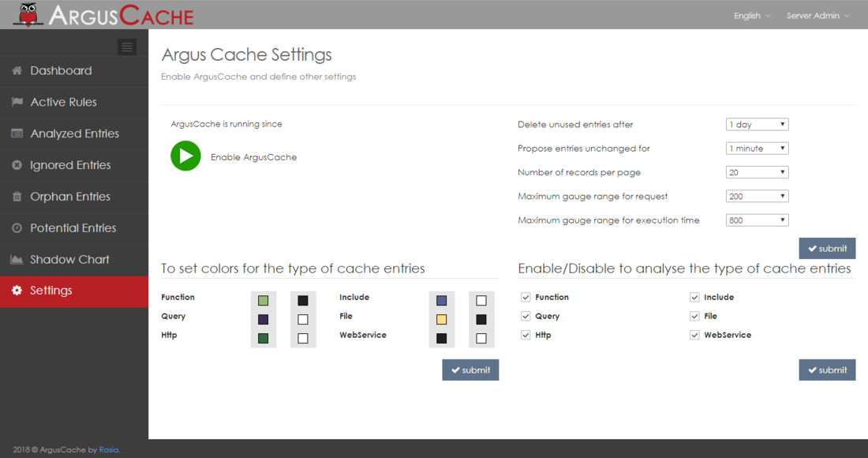Image resolution: width=868 pixels, height=458 pixels.
Task: Submit the general settings form
Action: point(827,248)
